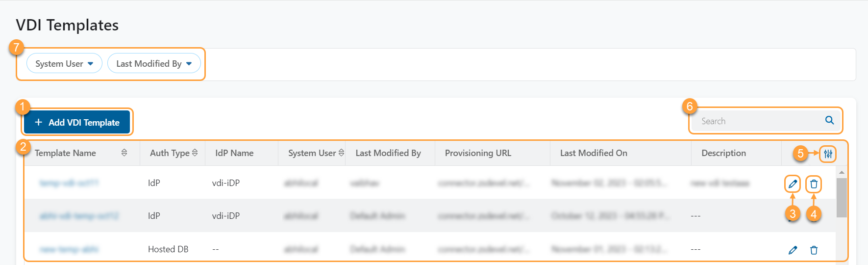The height and width of the screenshot is (265, 868).
Task: Sort by System User arrows icon
Action: (341, 153)
